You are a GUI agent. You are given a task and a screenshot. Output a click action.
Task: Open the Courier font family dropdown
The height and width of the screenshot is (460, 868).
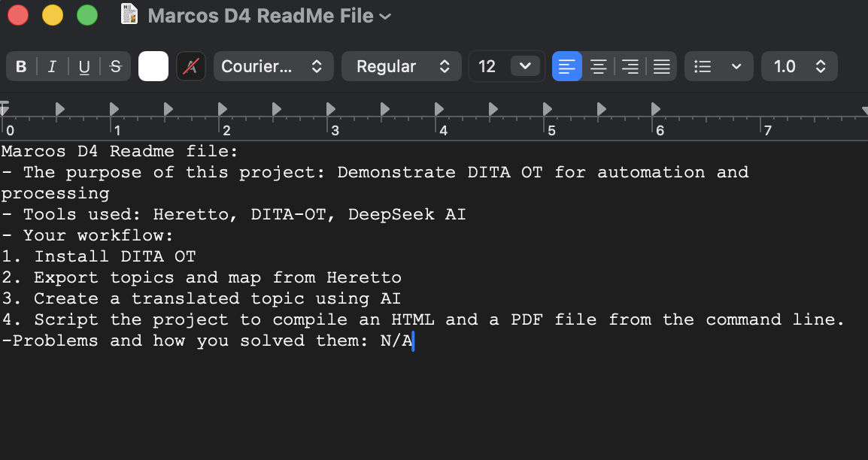(274, 66)
